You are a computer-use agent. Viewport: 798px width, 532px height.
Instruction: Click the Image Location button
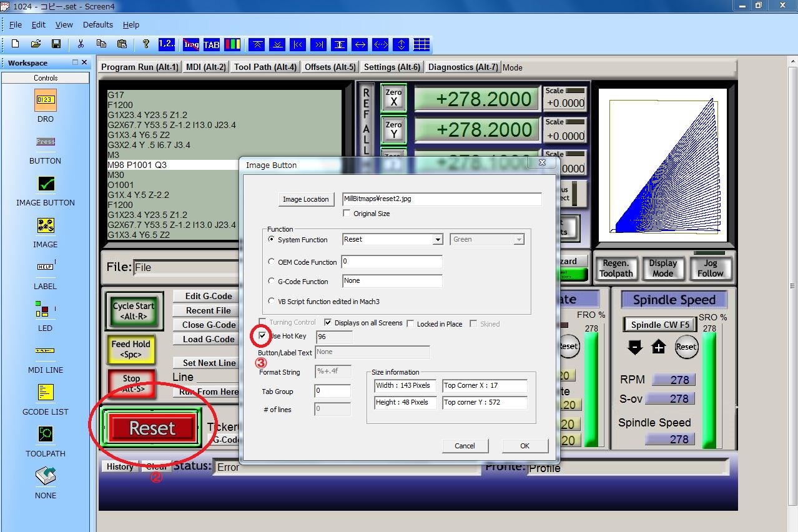click(306, 199)
